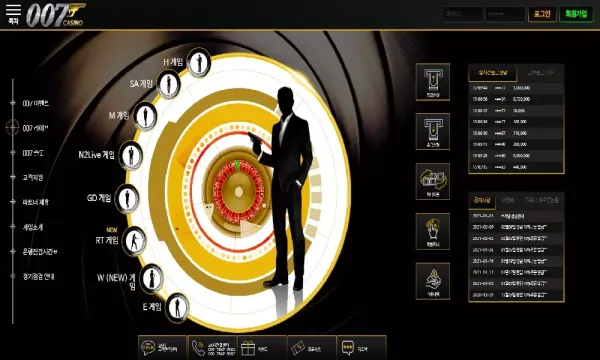
Task: Open the notice dated 2021-03-08
Action: pyautogui.click(x=516, y=227)
